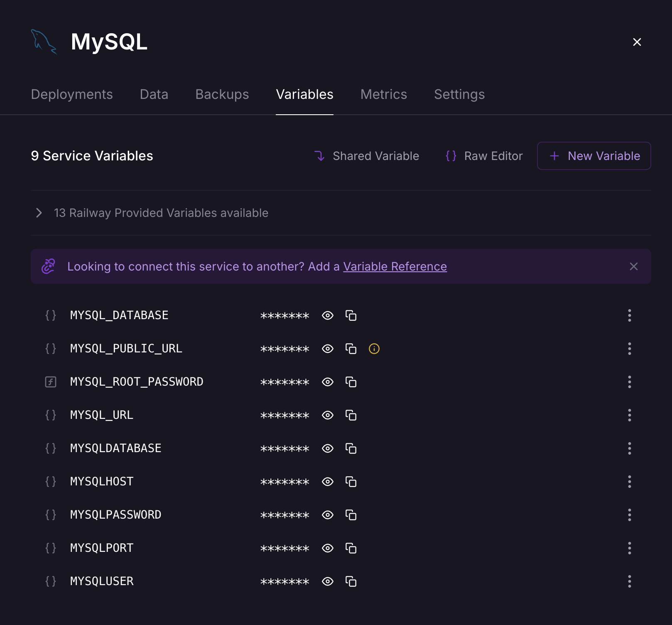The height and width of the screenshot is (625, 672).
Task: Add a Shared Variable
Action: 367,156
